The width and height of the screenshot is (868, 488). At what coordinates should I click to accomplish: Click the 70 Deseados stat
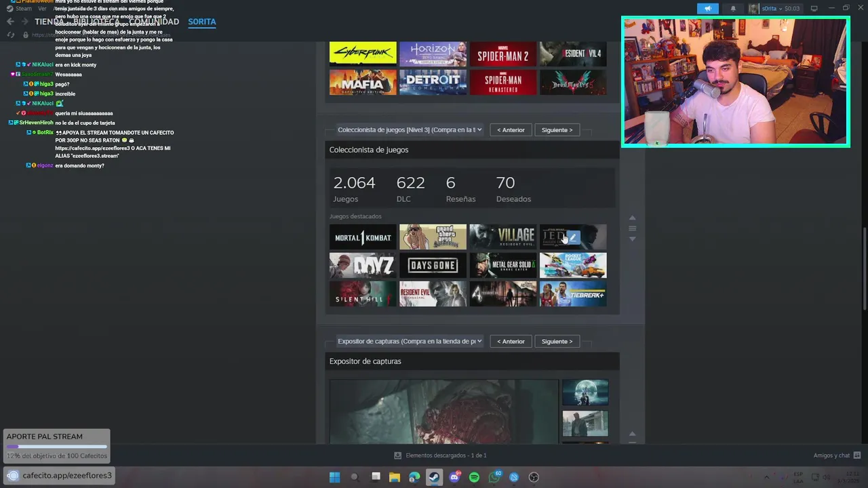[x=513, y=189]
